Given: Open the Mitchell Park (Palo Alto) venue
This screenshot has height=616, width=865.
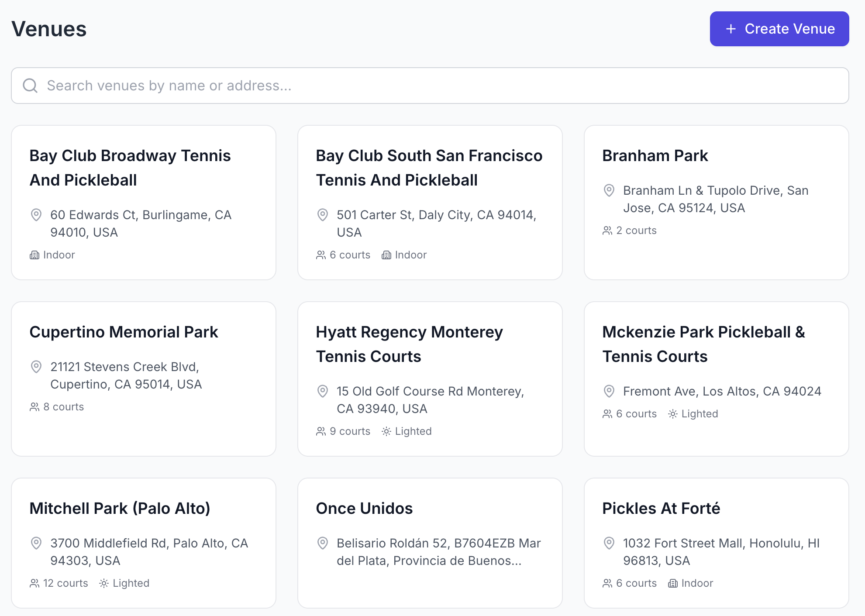Looking at the screenshot, I should coord(120,508).
